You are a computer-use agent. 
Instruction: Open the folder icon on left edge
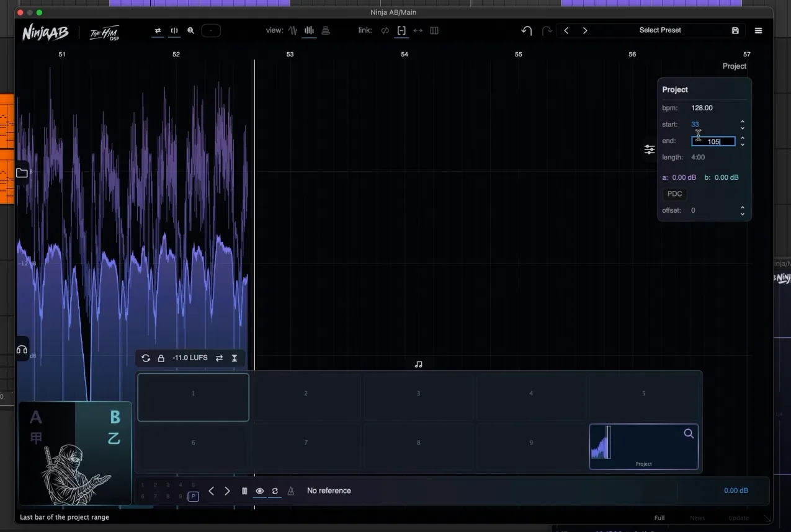[x=22, y=173]
